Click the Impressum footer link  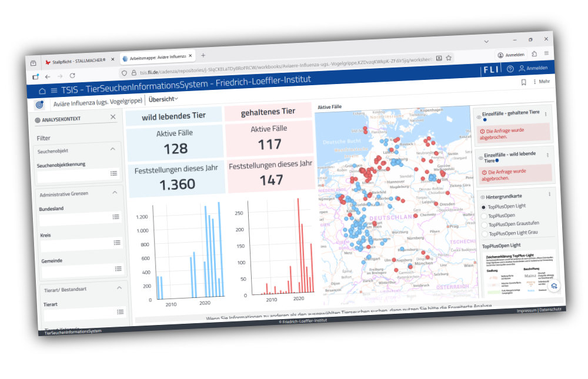point(526,311)
